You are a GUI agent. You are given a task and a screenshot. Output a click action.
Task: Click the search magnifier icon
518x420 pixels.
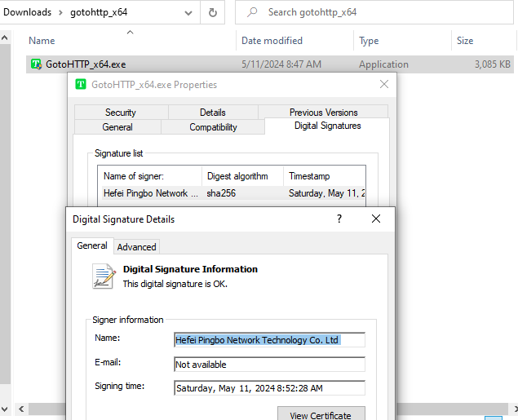point(252,12)
